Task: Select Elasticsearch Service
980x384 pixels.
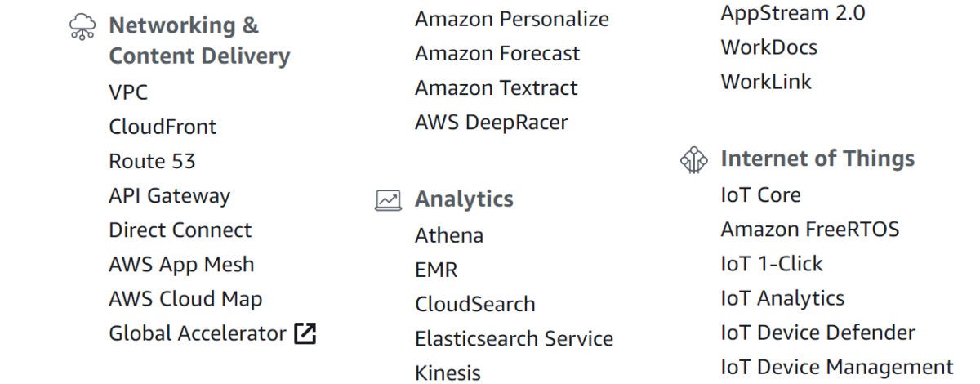Action: click(x=514, y=338)
